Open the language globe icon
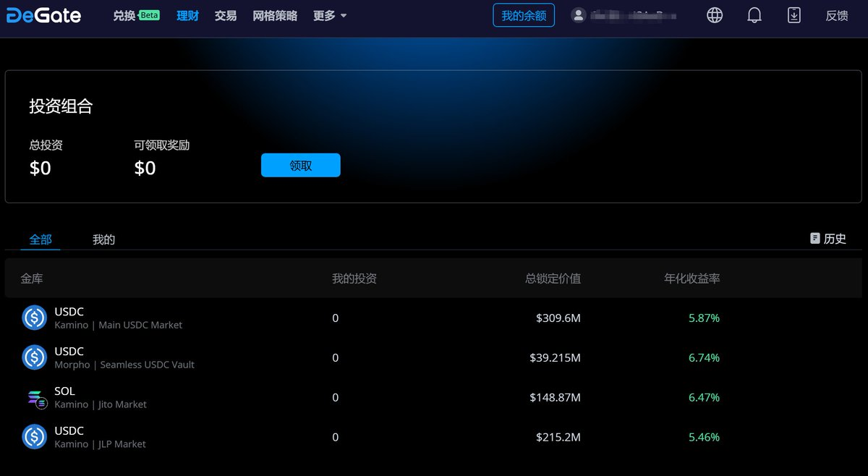868x476 pixels. (x=715, y=15)
